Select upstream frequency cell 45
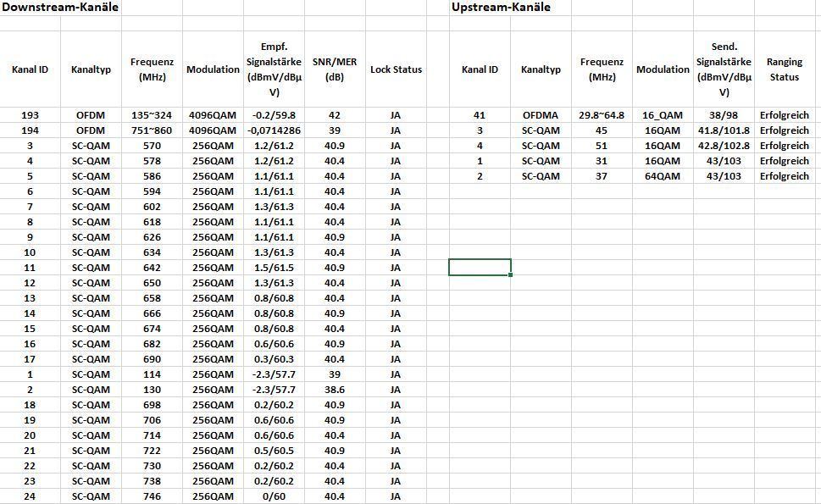 coord(602,130)
